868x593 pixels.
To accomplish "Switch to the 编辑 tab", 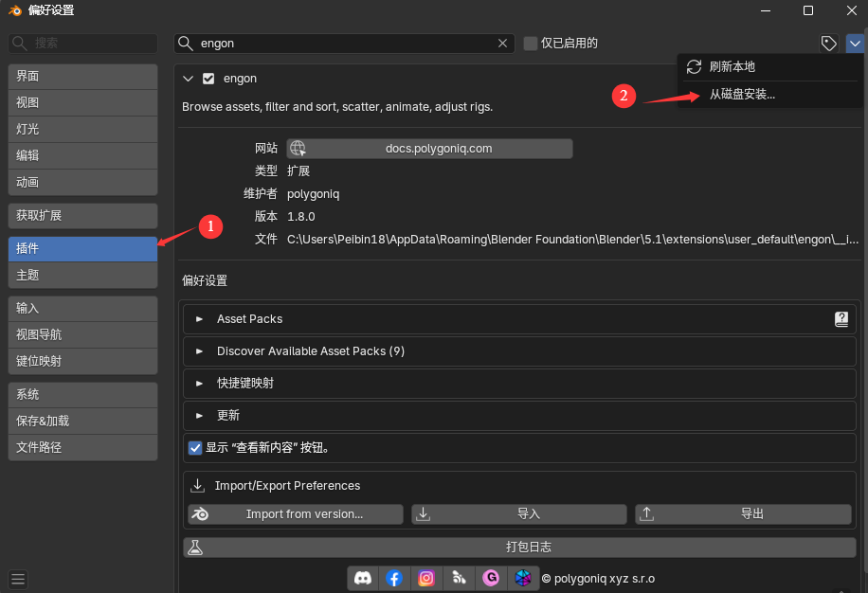I will 83,156.
